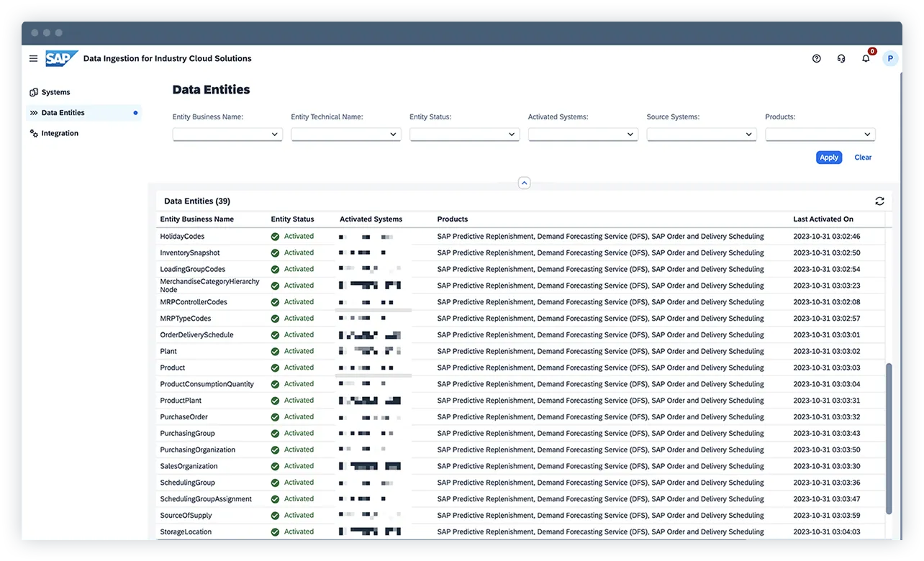Open the Source Systems dropdown
The width and height of the screenshot is (924, 561).
(x=702, y=134)
